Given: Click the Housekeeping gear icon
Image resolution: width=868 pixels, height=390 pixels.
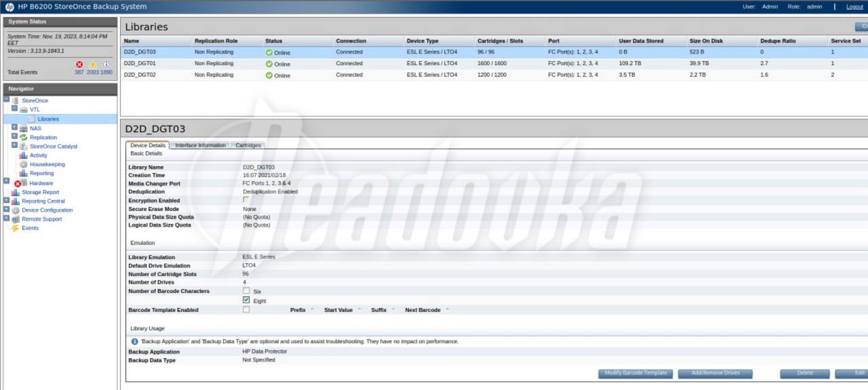Looking at the screenshot, I should pos(24,164).
